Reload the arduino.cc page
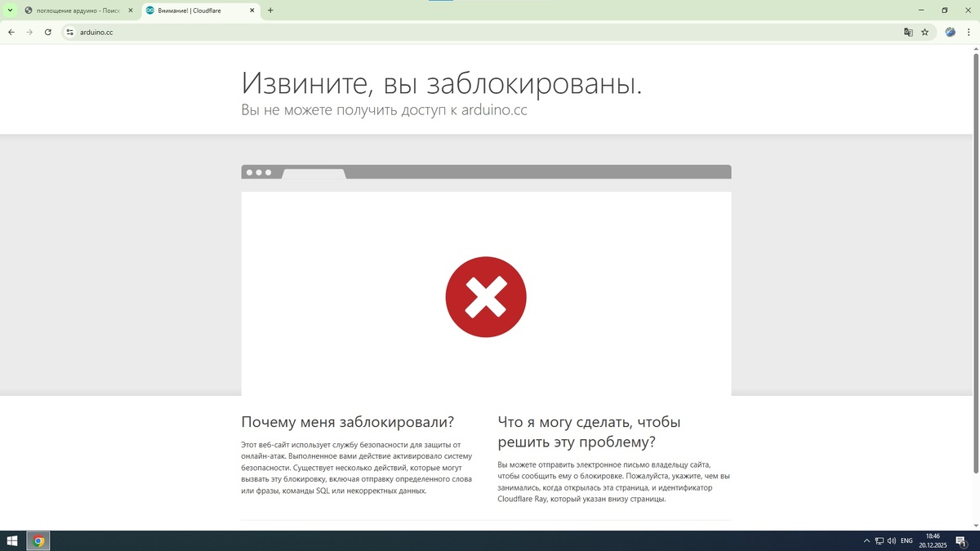The width and height of the screenshot is (980, 551). 47,32
